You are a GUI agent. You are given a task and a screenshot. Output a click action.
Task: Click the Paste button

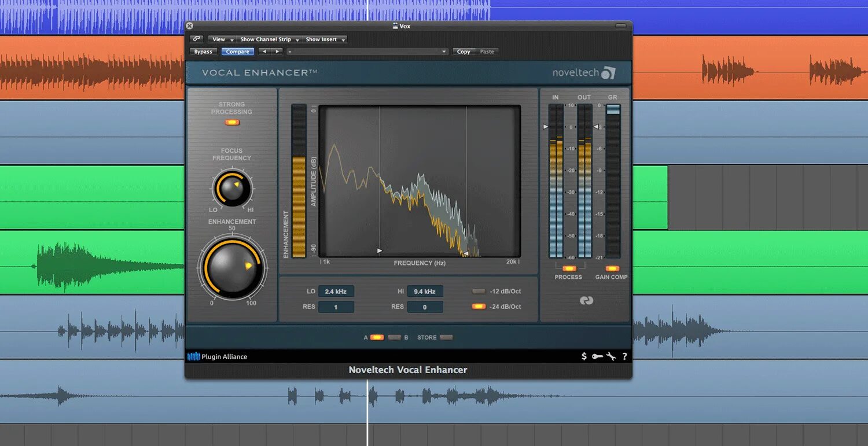point(487,51)
